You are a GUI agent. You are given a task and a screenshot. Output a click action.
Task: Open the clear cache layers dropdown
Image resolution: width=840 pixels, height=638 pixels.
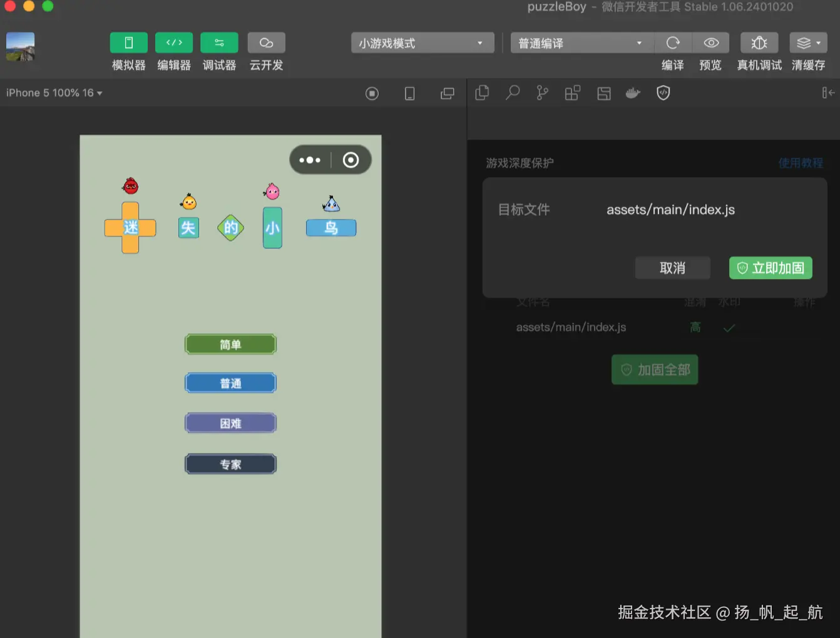(808, 43)
